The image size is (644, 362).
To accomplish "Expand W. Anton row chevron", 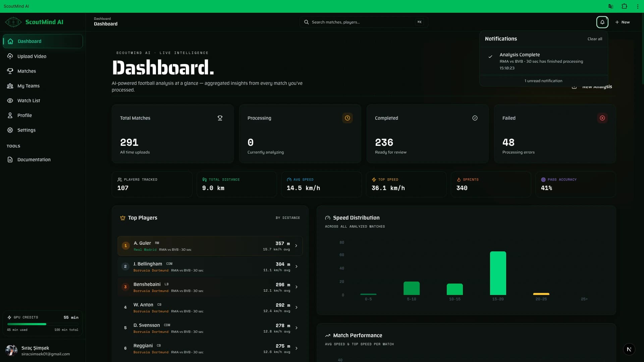I will (296, 307).
